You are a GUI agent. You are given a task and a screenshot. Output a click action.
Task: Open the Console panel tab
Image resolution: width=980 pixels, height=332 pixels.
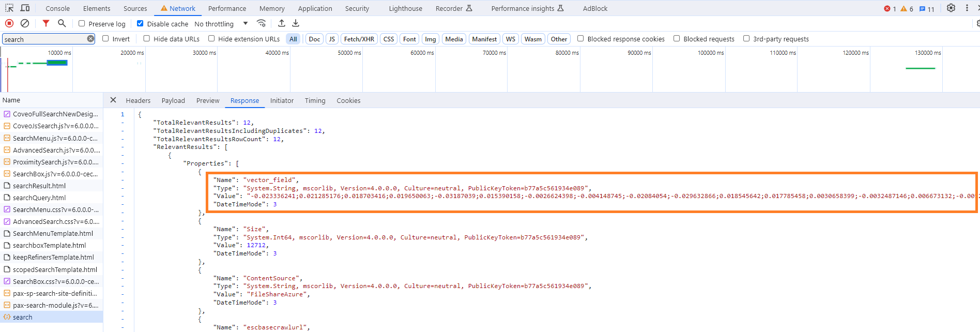pyautogui.click(x=57, y=9)
